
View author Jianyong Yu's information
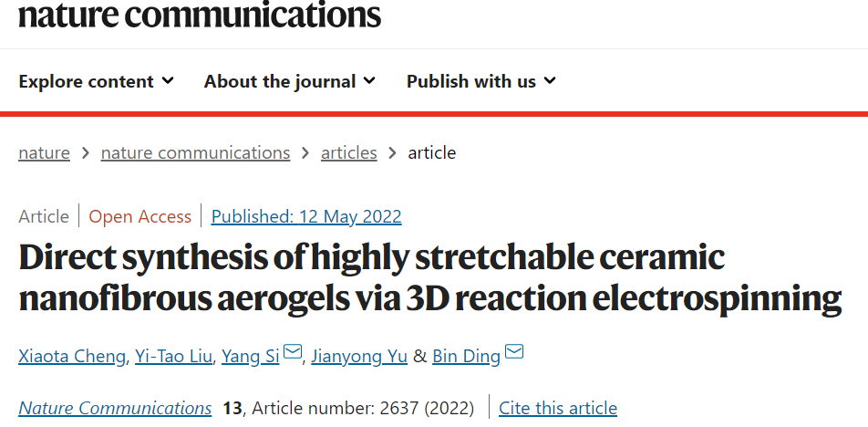pyautogui.click(x=359, y=356)
